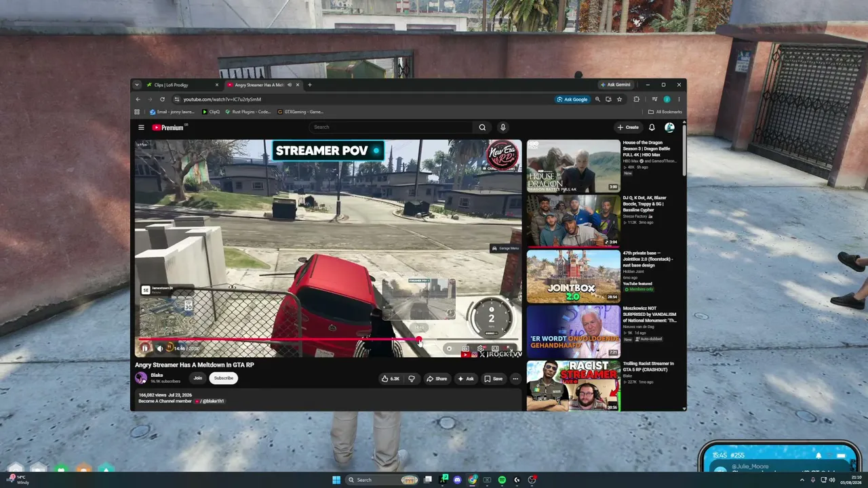Start voice search with the microphone icon
Screen dimensions: 868x488
click(x=502, y=127)
